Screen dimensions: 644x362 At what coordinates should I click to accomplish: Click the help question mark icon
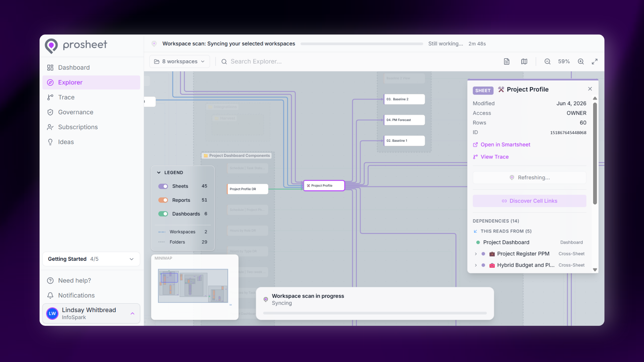[50, 281]
